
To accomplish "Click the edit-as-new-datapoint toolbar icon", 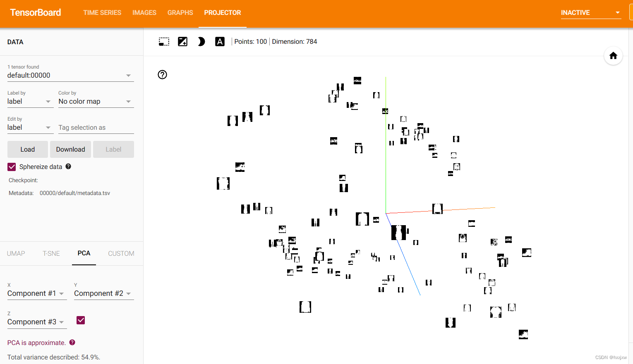I will click(182, 41).
